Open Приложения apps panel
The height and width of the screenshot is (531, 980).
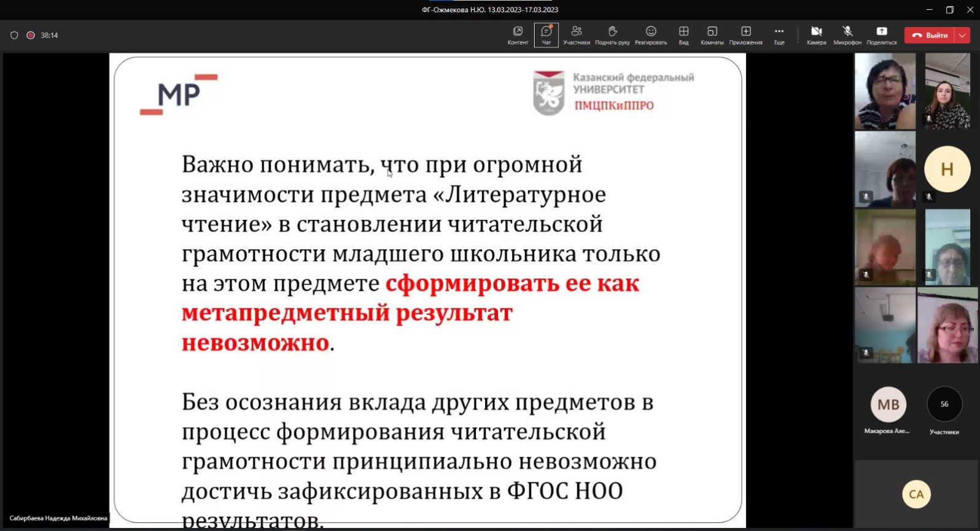pos(745,35)
